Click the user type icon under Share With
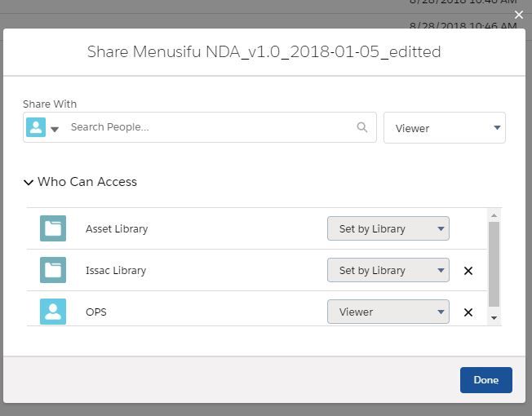Screen dimensions: 532x416 pyautogui.click(x=36, y=127)
